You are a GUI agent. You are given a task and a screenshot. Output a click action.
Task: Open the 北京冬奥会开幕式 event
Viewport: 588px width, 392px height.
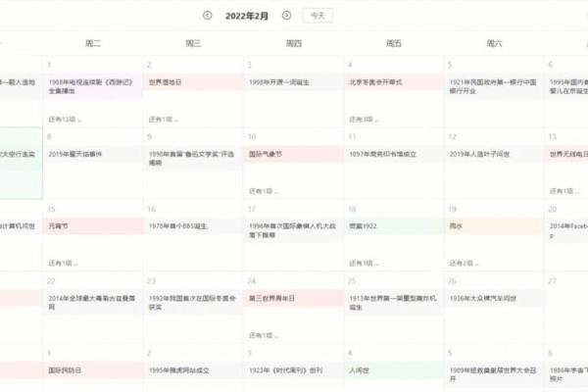pyautogui.click(x=393, y=82)
